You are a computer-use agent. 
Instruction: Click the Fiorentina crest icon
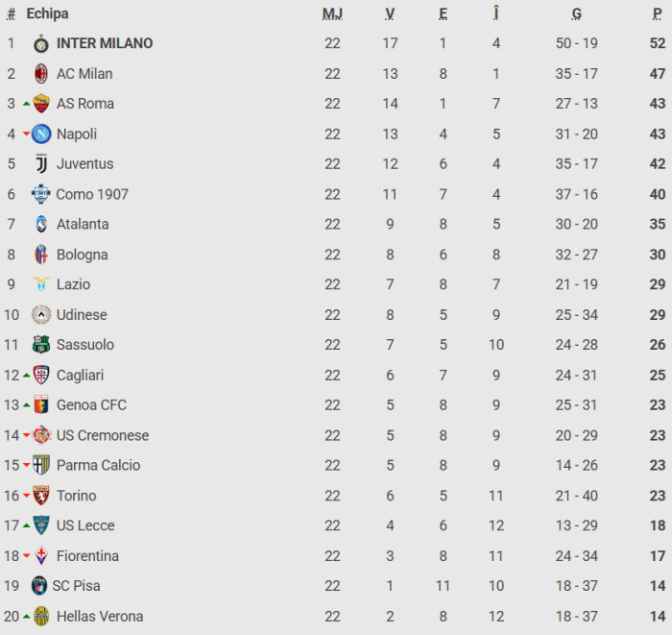(x=40, y=556)
